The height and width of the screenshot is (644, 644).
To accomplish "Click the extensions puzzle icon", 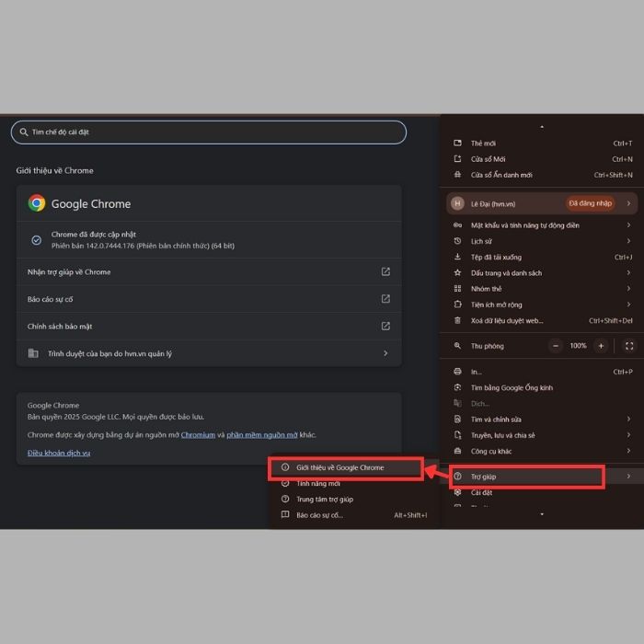I will (457, 305).
